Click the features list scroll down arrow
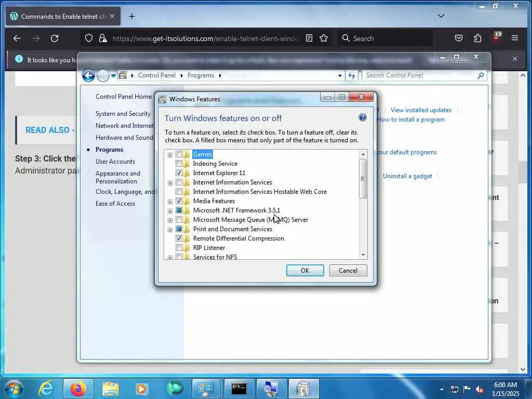The height and width of the screenshot is (399, 532). tap(363, 255)
